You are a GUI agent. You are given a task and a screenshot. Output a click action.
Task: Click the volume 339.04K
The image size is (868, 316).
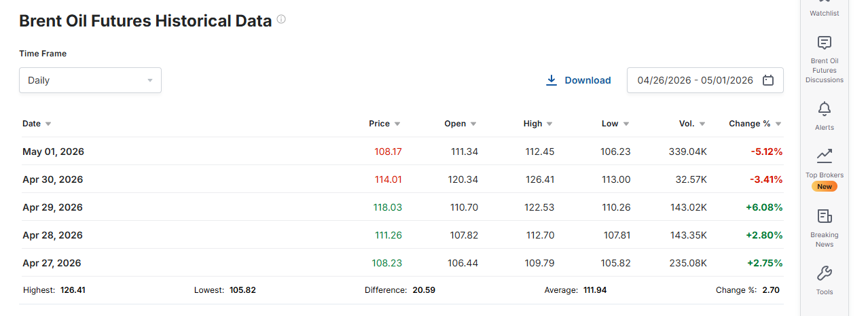687,152
